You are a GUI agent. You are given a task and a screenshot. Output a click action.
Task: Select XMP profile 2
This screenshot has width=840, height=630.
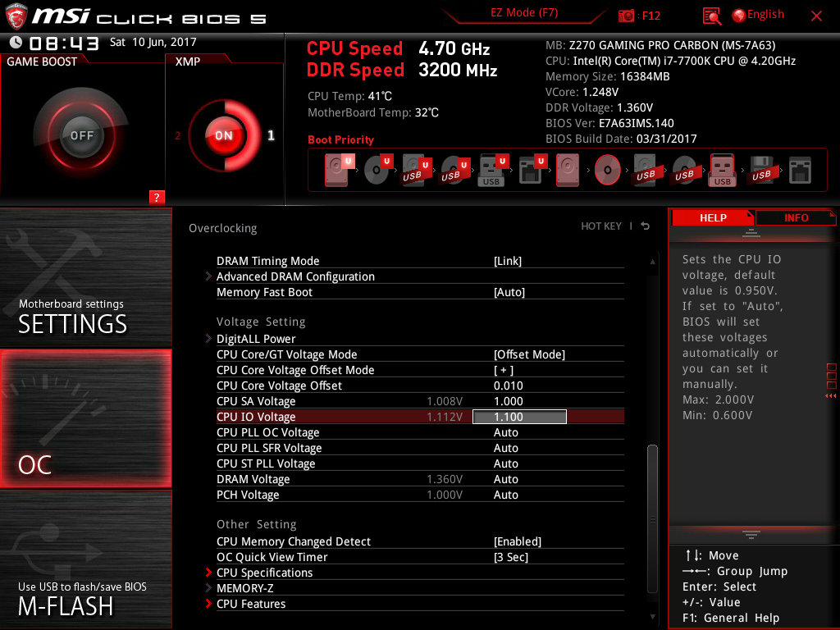pos(177,135)
